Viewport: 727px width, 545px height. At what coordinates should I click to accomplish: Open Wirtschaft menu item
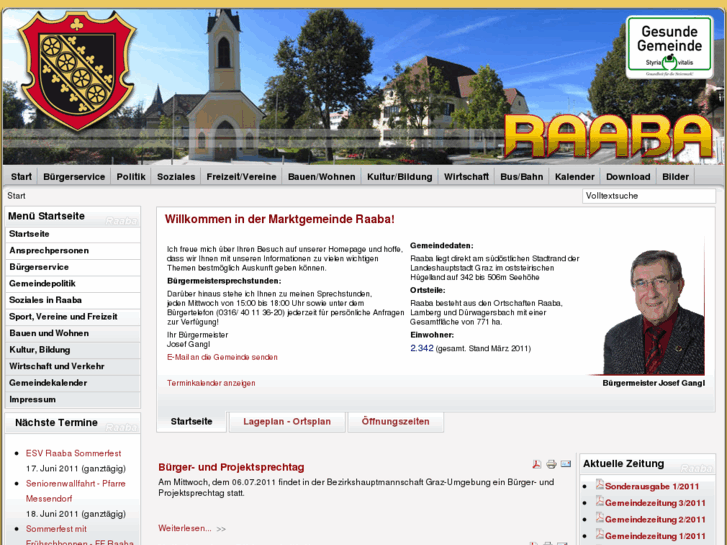click(x=466, y=177)
